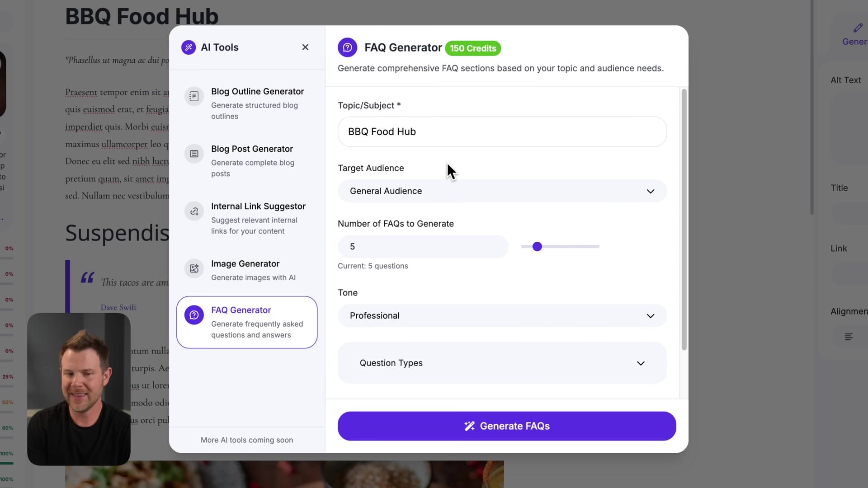
Task: Click the form's vertical scrollbar
Action: point(684,220)
